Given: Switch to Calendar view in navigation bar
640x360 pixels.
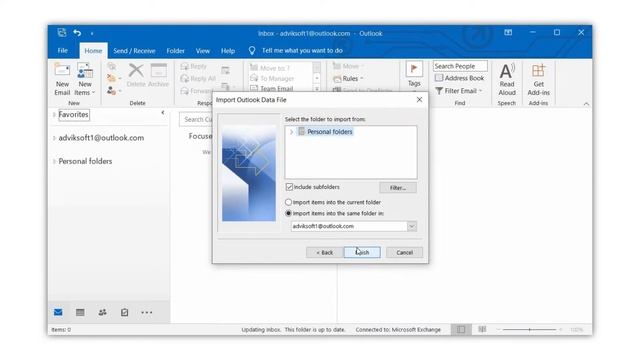Looking at the screenshot, I should pos(80,312).
